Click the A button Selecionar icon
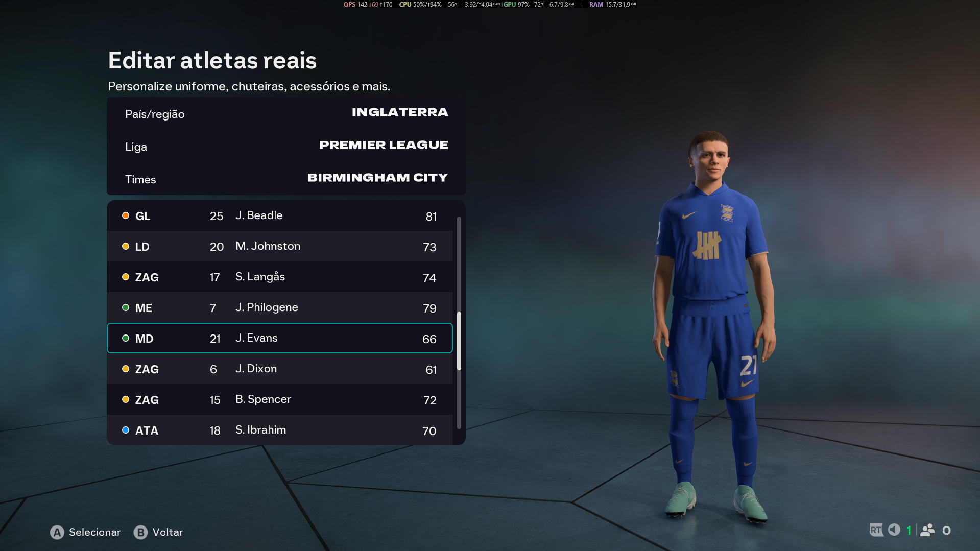Screen dimensions: 980x551 click(57, 533)
